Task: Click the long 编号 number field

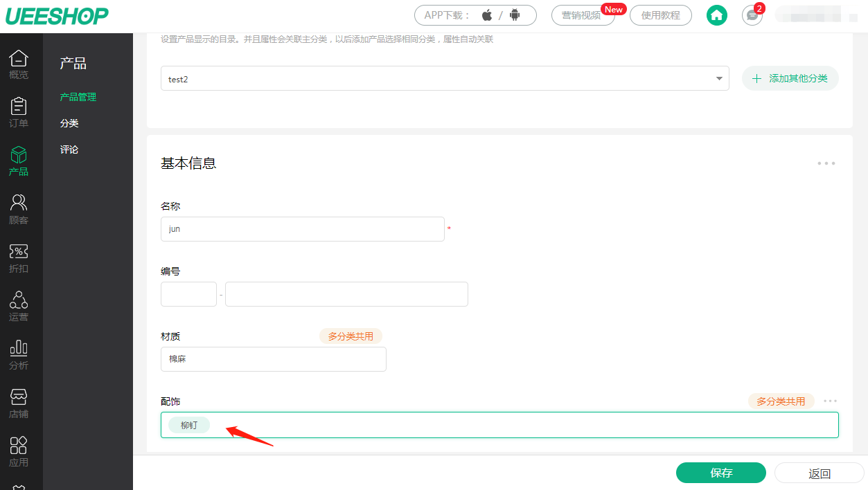Action: 346,294
